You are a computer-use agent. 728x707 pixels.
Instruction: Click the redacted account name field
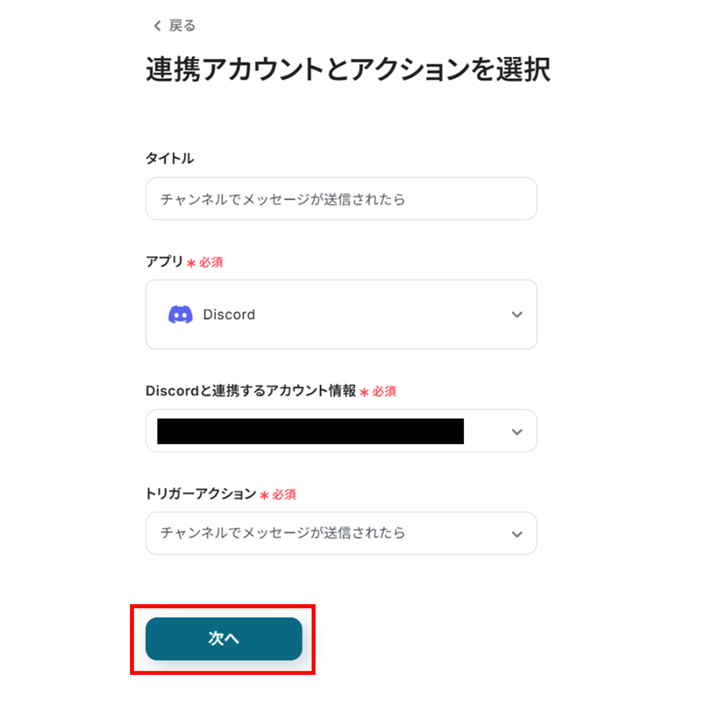click(310, 431)
